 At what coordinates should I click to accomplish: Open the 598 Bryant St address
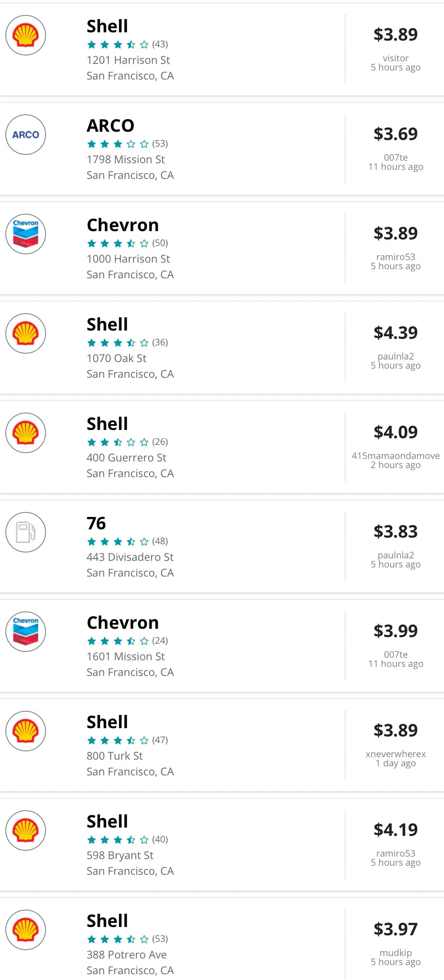tap(120, 855)
